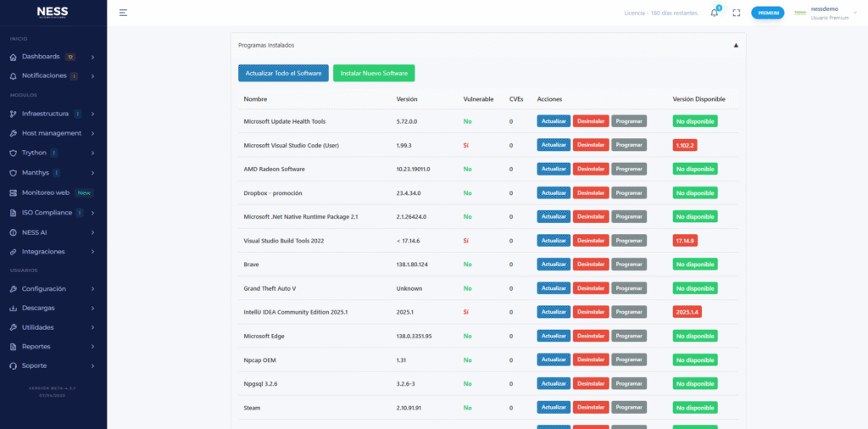Click the Dashboards home icon
The width and height of the screenshot is (868, 429).
pyautogui.click(x=14, y=57)
